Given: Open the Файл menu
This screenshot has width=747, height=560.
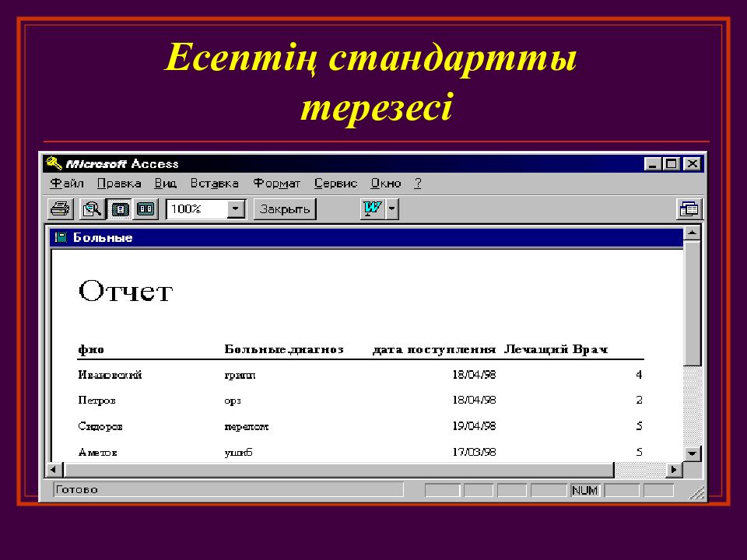Looking at the screenshot, I should [x=67, y=184].
